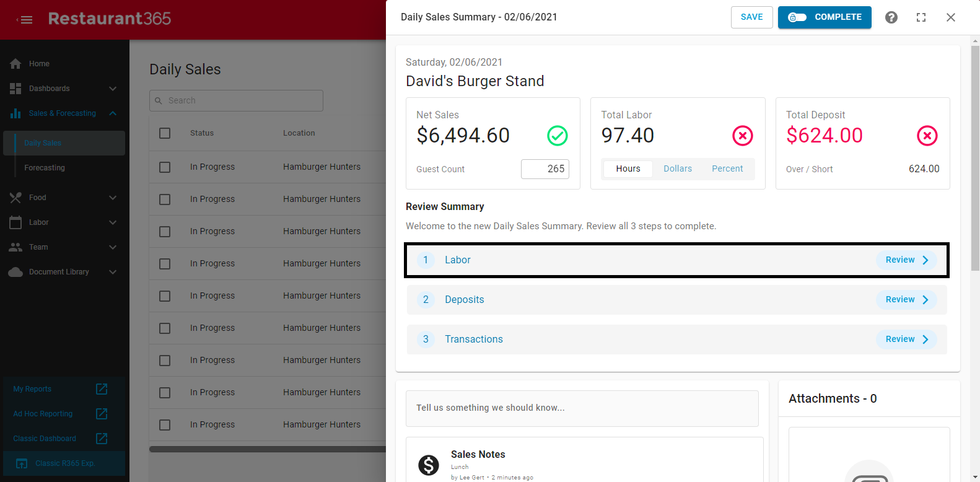Viewport: 980px width, 482px height.
Task: Edit the Guest Count field
Action: pyautogui.click(x=545, y=169)
